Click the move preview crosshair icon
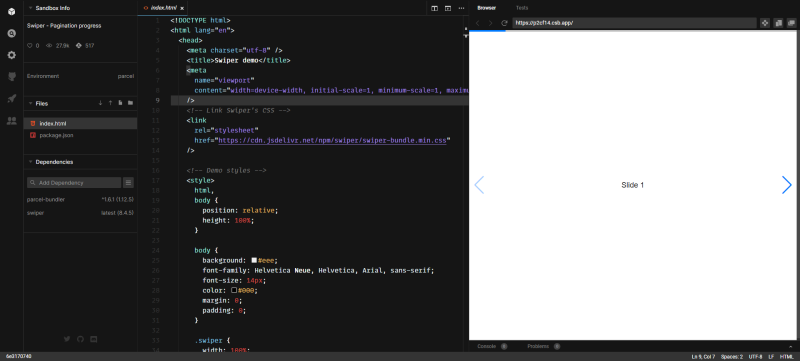Image resolution: width=800 pixels, height=361 pixels. (x=765, y=23)
